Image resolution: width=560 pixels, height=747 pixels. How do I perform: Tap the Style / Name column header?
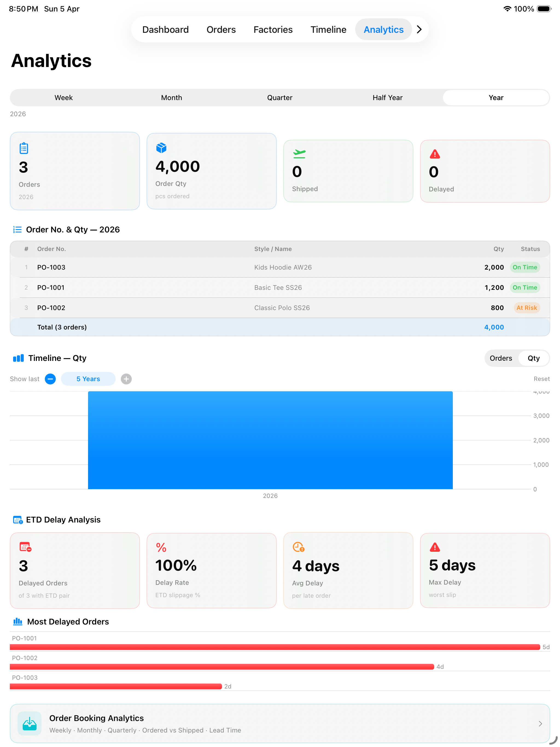click(273, 249)
